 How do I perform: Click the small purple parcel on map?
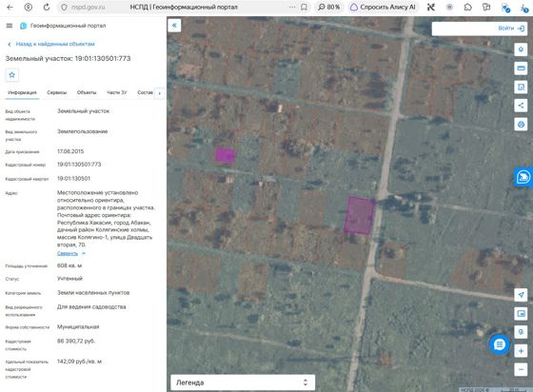point(226,155)
